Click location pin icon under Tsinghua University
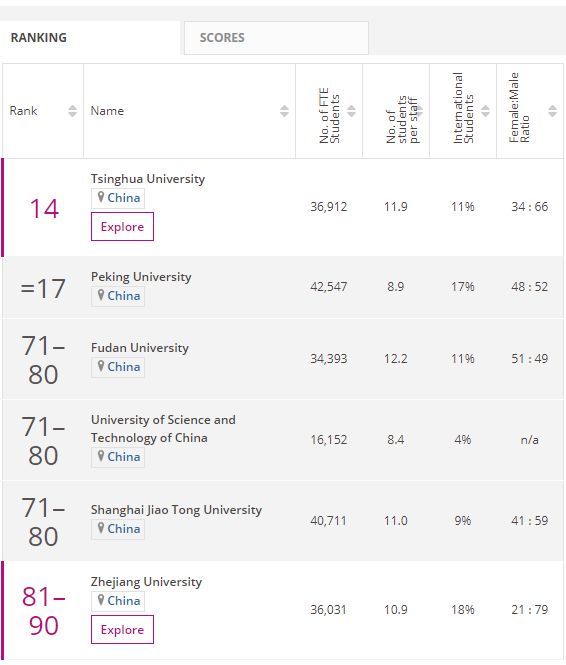566x665 pixels. point(101,197)
